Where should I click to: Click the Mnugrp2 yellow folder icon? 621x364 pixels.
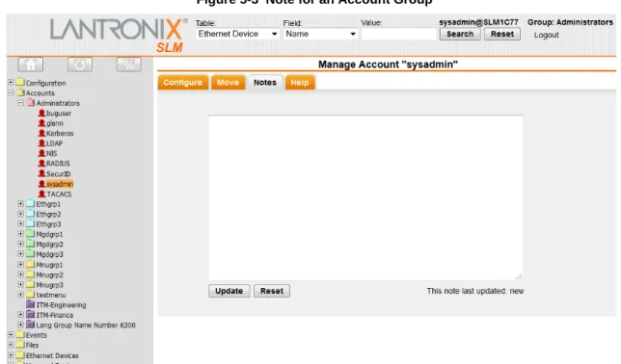[x=31, y=274]
